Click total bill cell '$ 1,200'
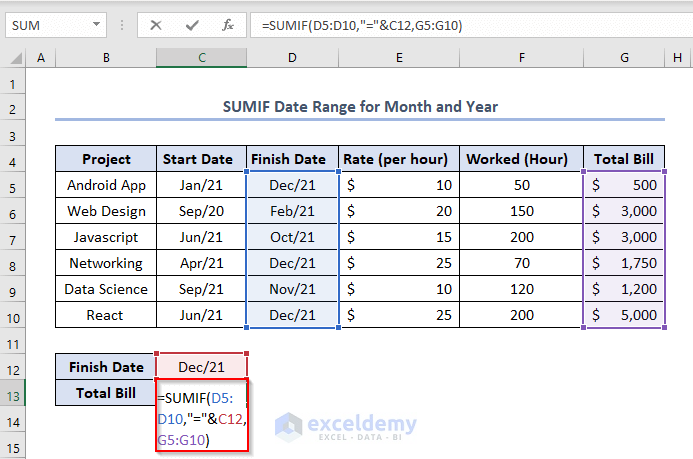 624,289
